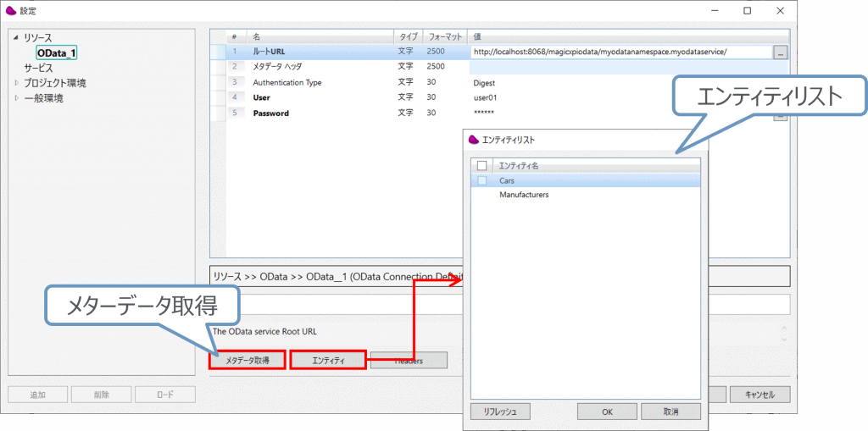This screenshot has width=868, height=431.
Task: Click the リフレッシュ button in entity list
Action: point(500,412)
